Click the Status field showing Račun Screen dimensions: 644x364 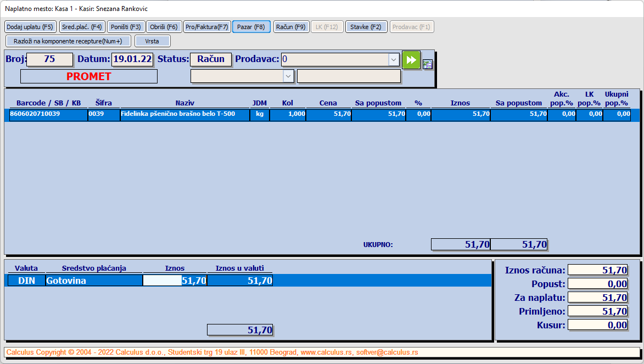tap(211, 59)
